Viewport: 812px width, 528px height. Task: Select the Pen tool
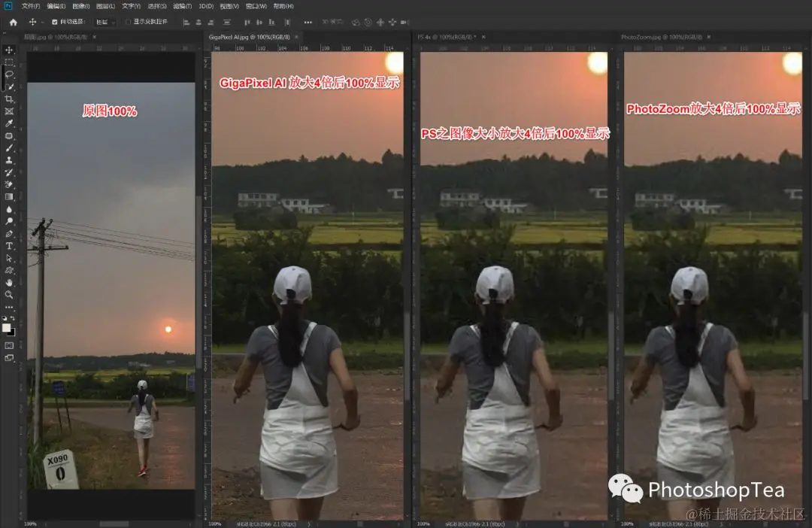click(9, 234)
